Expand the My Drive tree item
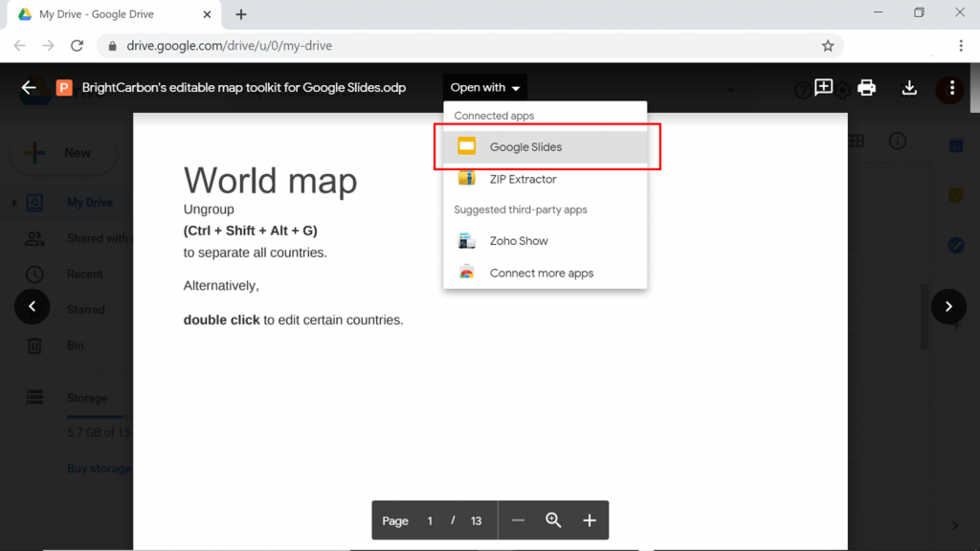This screenshot has width=980, height=551. 13,202
